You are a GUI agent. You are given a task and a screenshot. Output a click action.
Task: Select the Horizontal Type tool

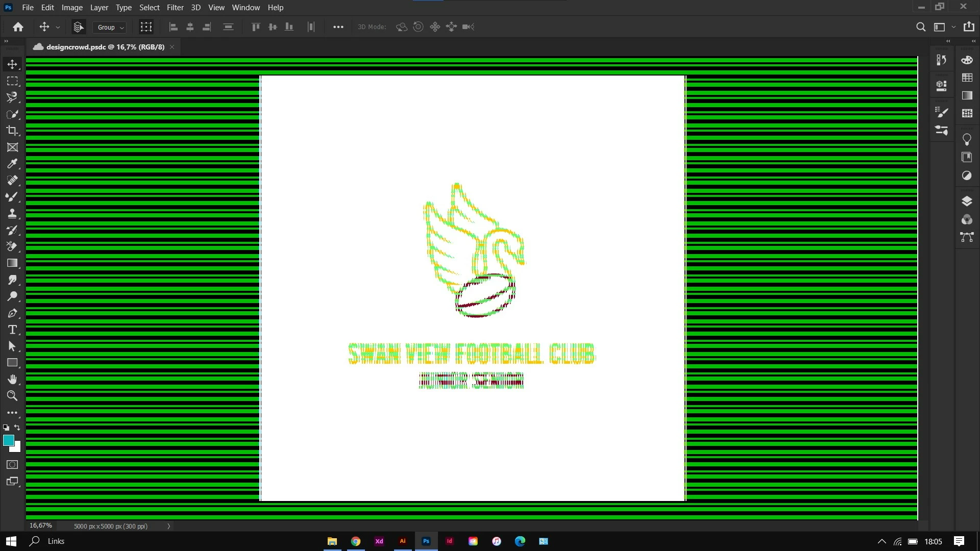12,330
